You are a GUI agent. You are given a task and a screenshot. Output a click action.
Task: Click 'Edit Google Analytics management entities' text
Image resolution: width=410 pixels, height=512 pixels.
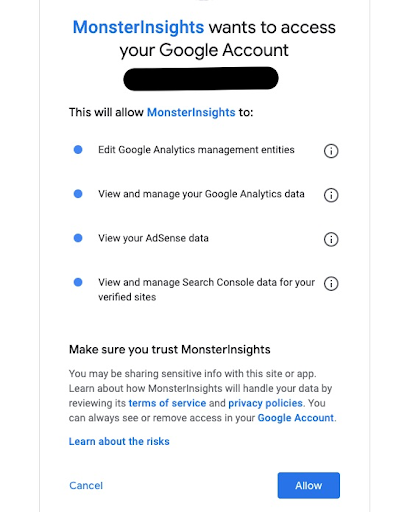pos(196,150)
